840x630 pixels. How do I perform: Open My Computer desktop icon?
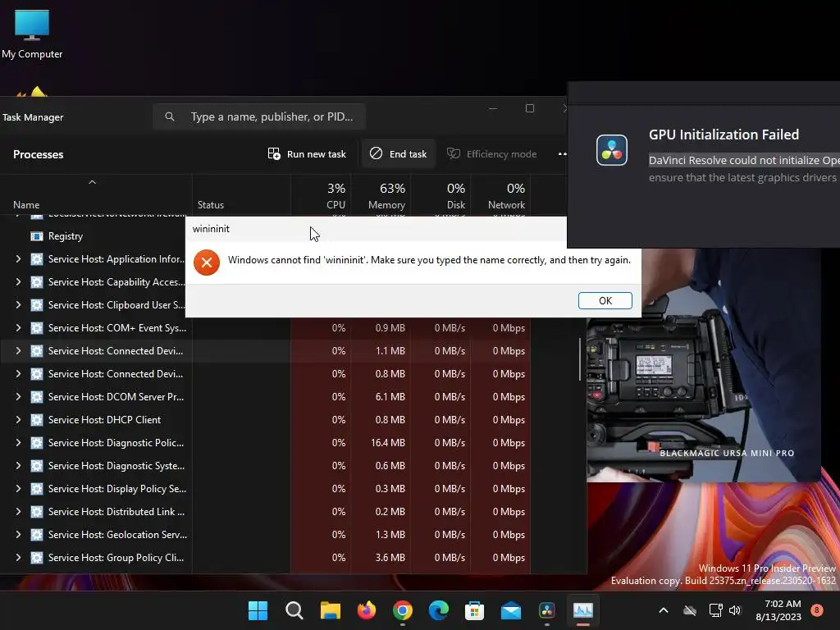pos(32,34)
